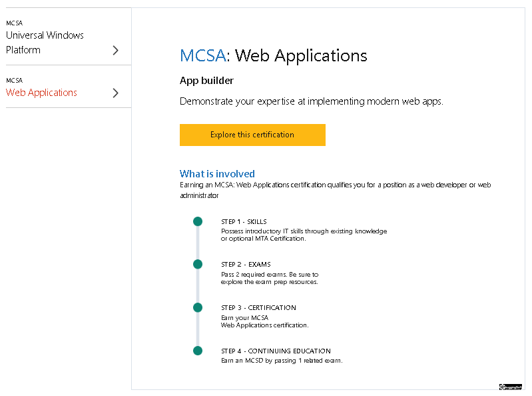Expand the Web Applications chevron arrow
Screen dimensions: 532x396
point(115,93)
